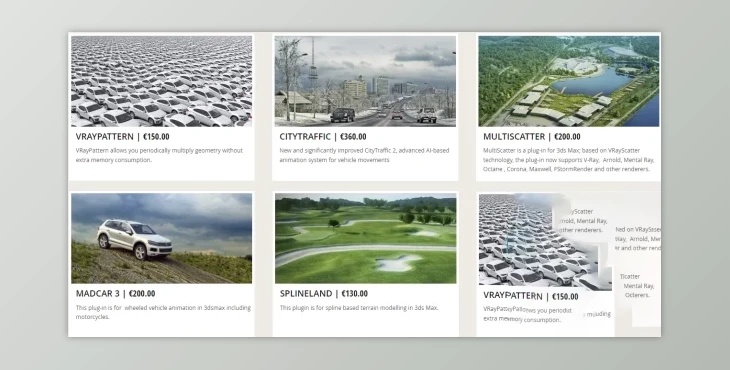Click the MULTISCATTER | €200.00 title
This screenshot has height=370, width=730.
pyautogui.click(x=532, y=137)
